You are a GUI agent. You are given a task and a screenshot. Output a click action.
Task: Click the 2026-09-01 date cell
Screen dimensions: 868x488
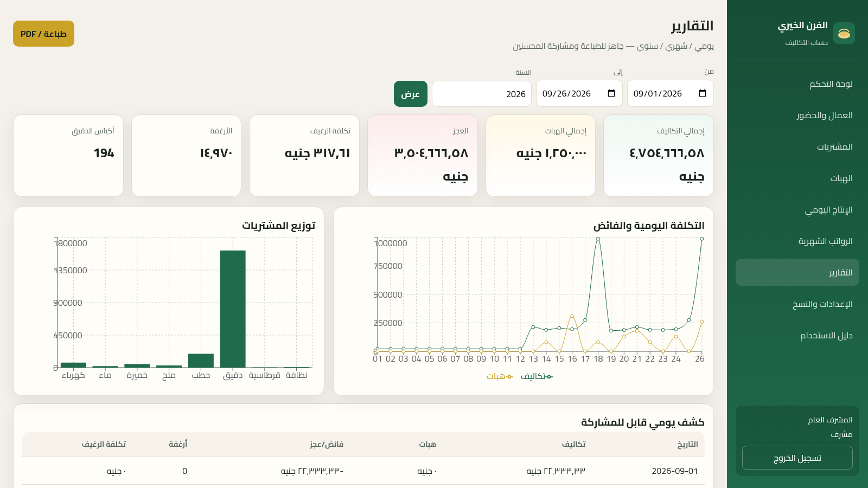click(x=675, y=471)
